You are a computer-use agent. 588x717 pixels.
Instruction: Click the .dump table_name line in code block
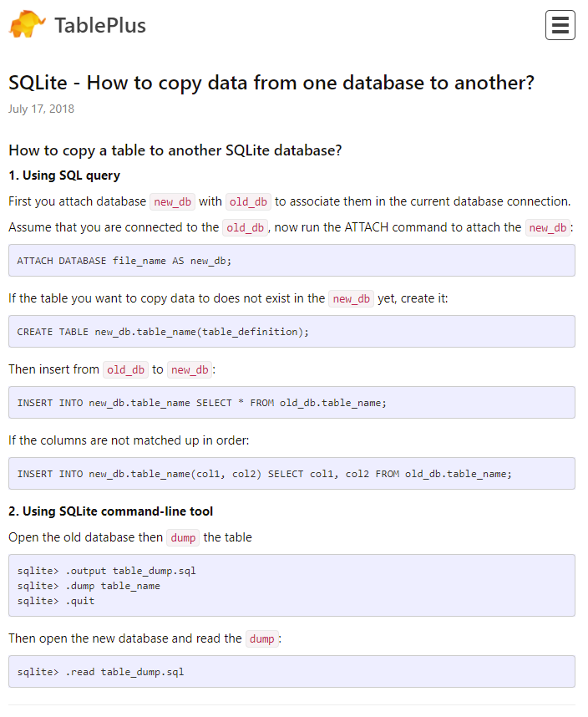pos(112,586)
